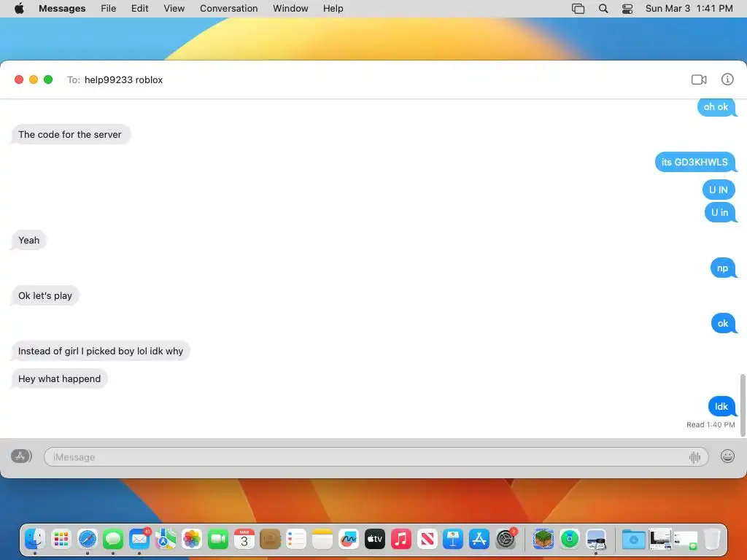747x560 pixels.
Task: Select the 'oh ok' message bubble
Action: point(716,107)
